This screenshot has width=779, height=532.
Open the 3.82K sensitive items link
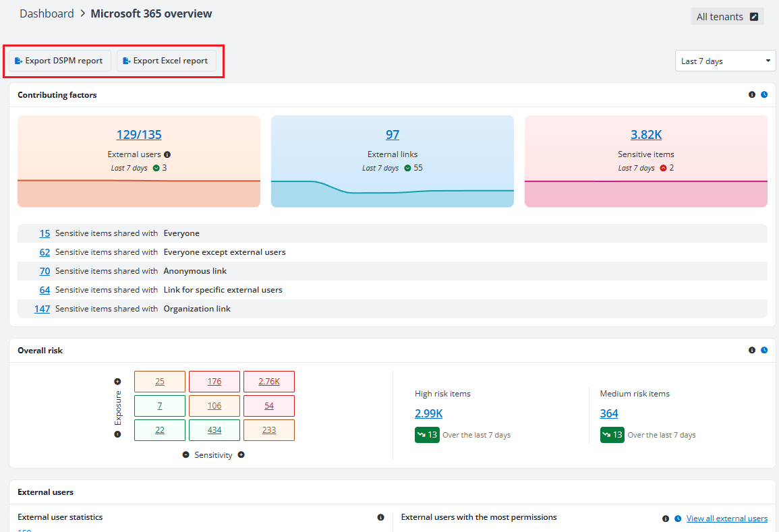click(645, 135)
